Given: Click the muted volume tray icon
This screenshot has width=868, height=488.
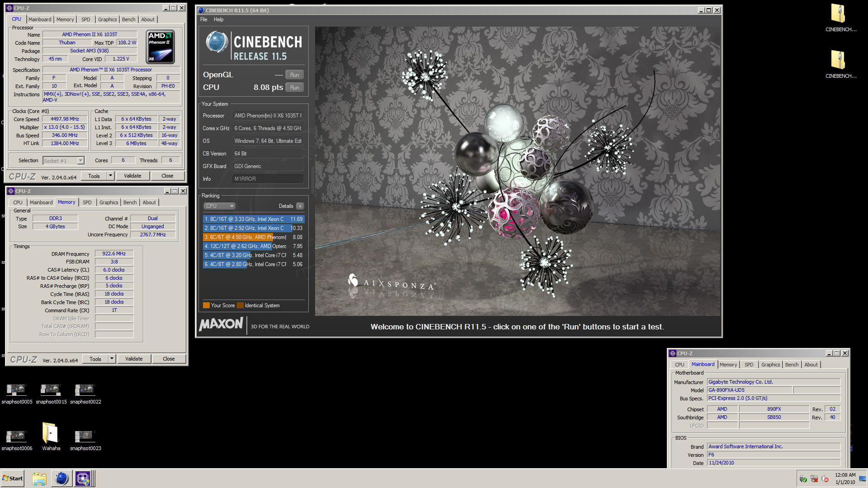Looking at the screenshot, I should pyautogui.click(x=825, y=479).
